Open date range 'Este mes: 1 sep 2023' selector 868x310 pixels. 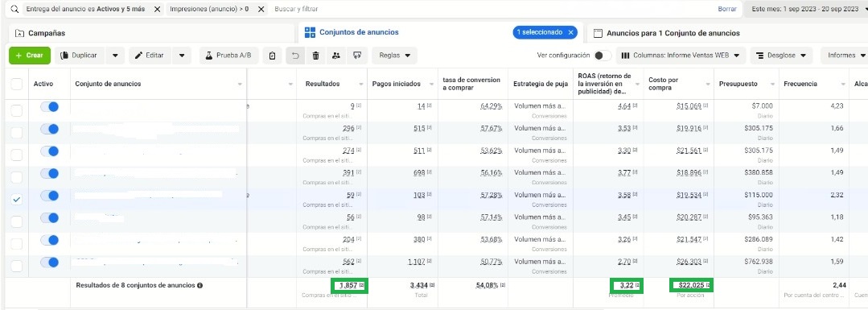tap(807, 10)
